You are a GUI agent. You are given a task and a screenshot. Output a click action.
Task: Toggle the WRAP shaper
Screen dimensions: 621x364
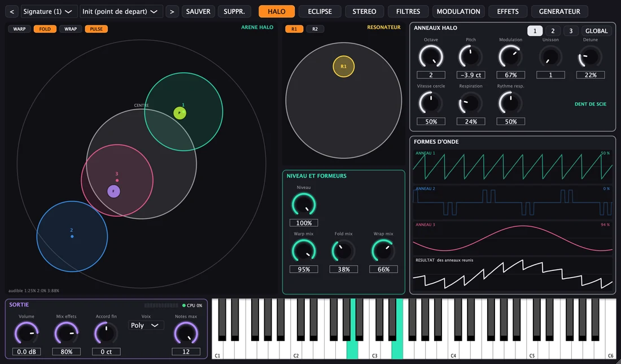(x=71, y=29)
